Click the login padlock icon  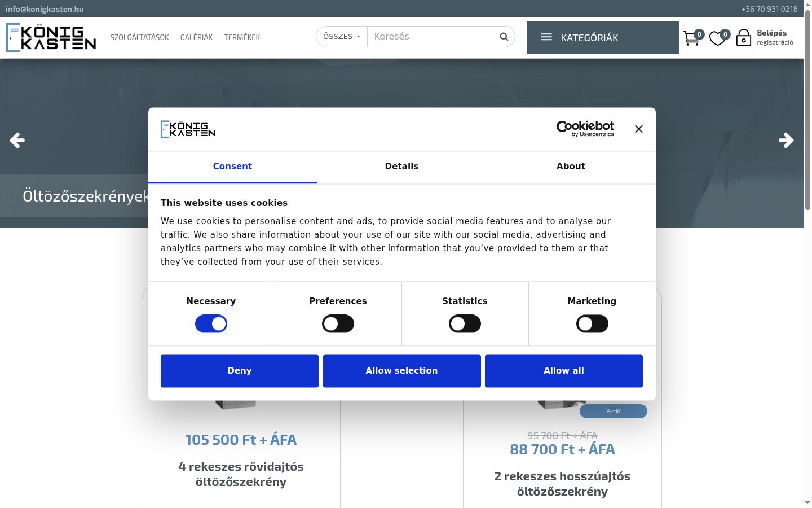(744, 38)
